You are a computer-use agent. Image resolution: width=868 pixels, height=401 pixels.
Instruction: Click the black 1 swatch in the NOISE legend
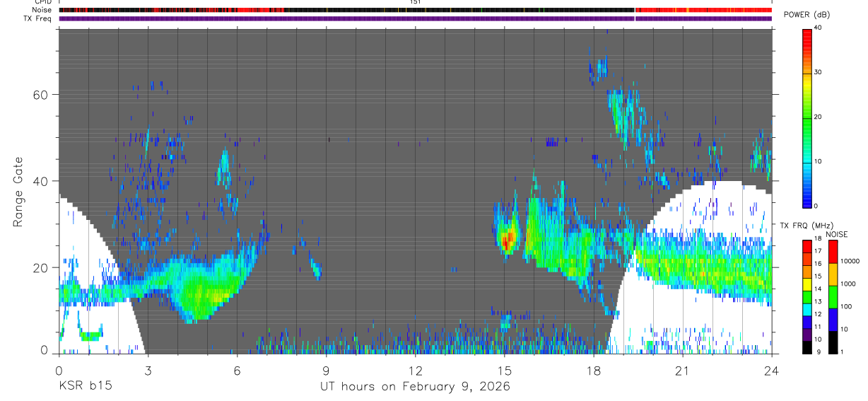tap(833, 342)
